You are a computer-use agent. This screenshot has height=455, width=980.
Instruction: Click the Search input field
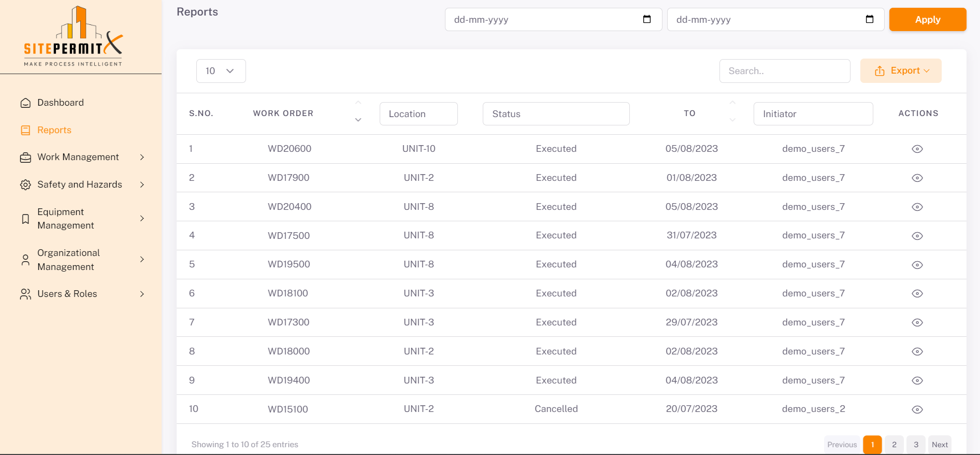pos(784,71)
